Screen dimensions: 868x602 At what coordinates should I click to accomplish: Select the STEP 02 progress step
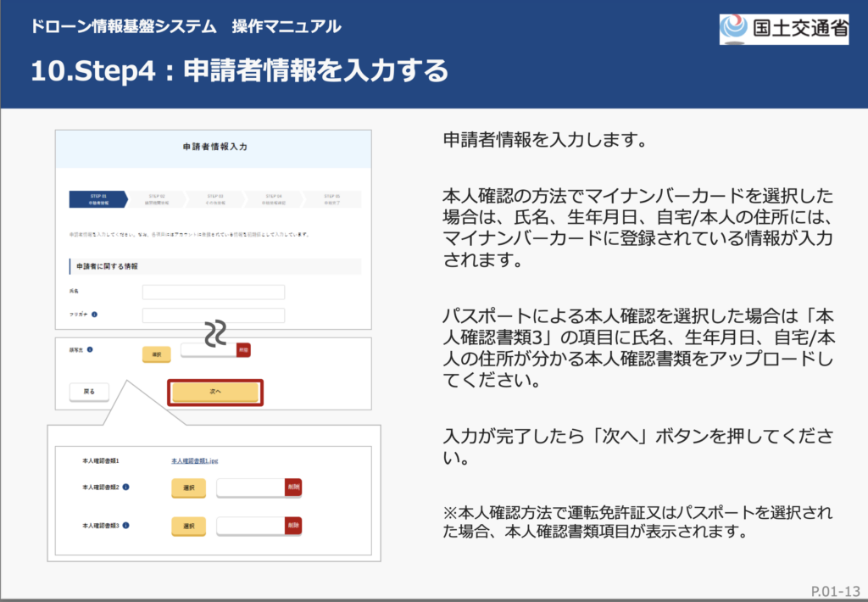[157, 199]
